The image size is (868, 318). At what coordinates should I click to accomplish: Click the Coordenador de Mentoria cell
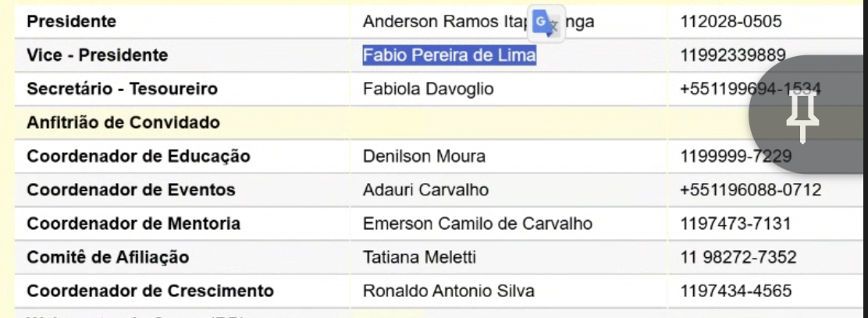[133, 224]
